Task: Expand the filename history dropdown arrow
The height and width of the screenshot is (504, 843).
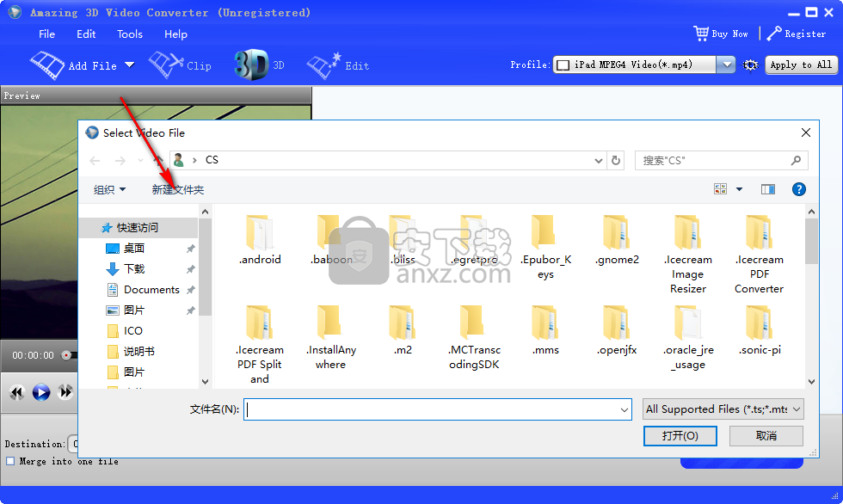Action: (625, 409)
